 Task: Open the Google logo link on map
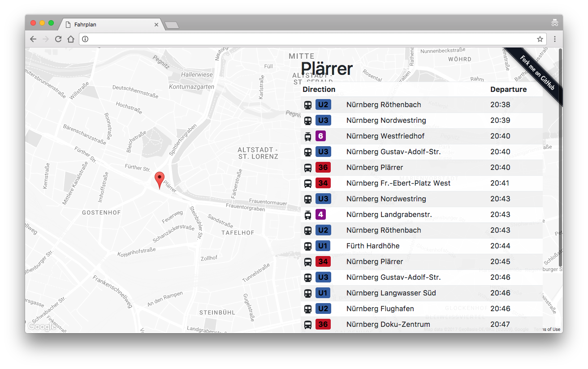(42, 327)
